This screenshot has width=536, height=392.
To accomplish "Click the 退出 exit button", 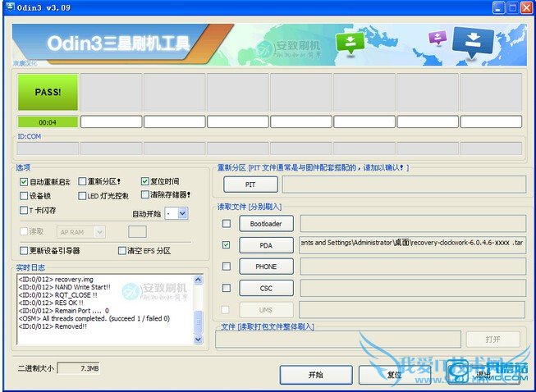I will [x=483, y=375].
